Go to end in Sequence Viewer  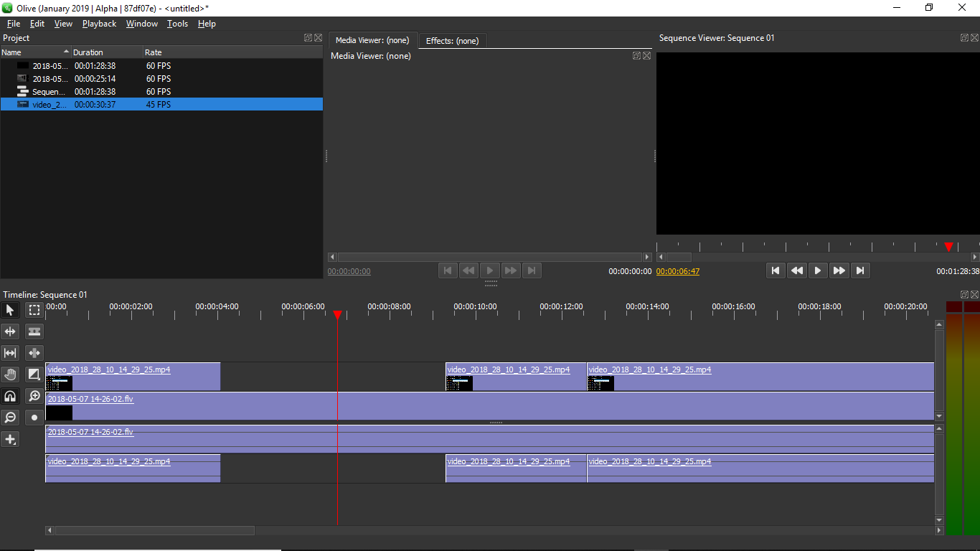pos(860,270)
